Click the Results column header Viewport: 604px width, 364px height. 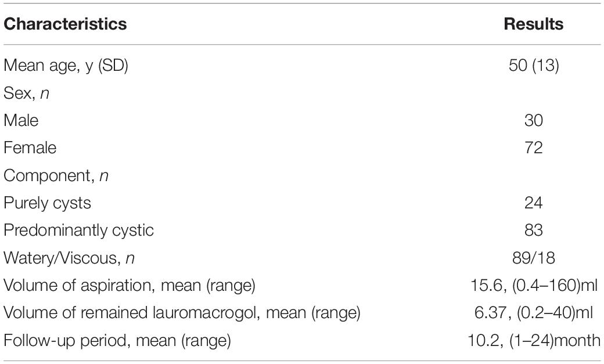pos(534,24)
